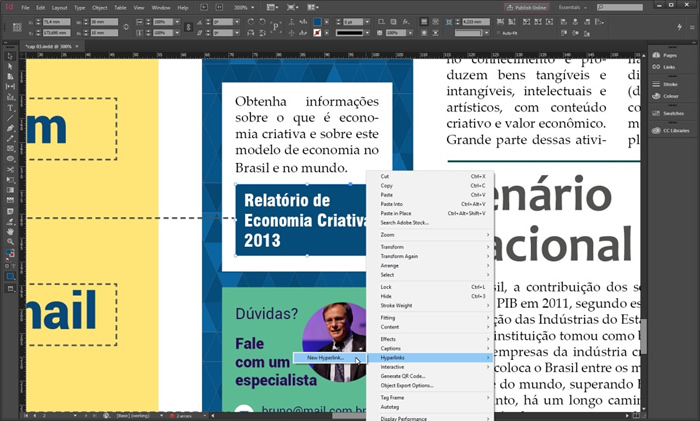Open the Stroke panel

click(x=669, y=84)
